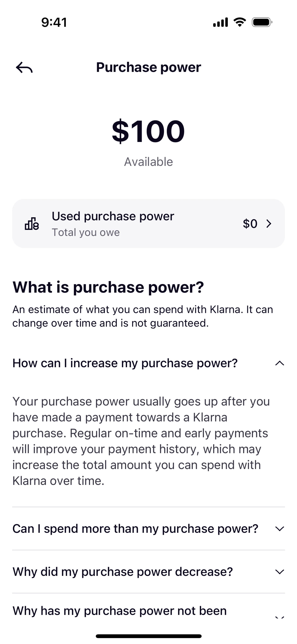Image resolution: width=297 pixels, height=644 pixels.
Task: Tap the home indicator bar
Action: 148,636
